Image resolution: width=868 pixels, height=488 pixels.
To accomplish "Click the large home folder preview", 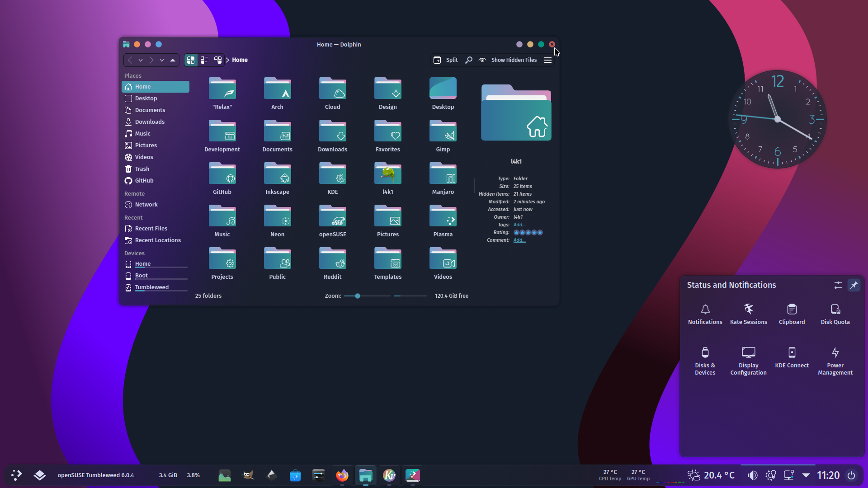I will 516,113.
